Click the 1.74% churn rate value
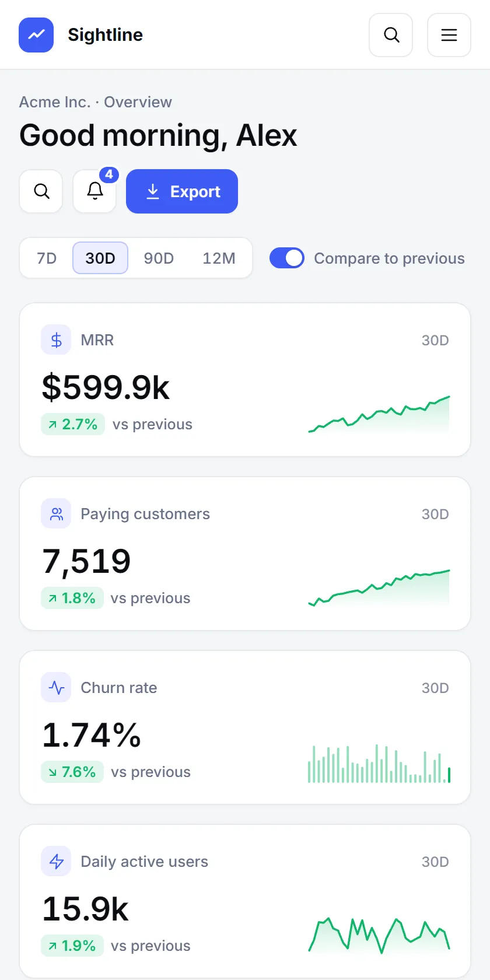Screen dimensions: 490x980 click(92, 735)
